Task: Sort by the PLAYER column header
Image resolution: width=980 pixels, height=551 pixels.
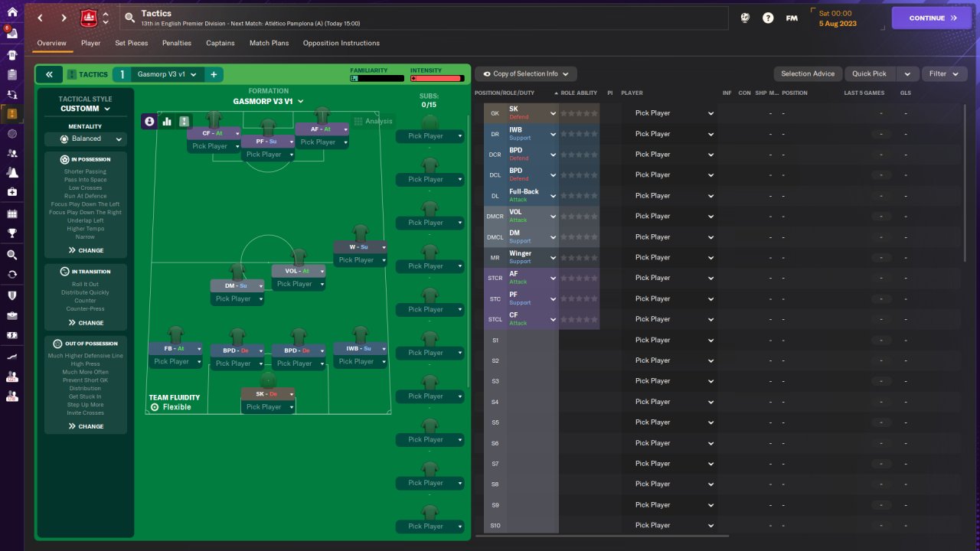Action: 632,93
